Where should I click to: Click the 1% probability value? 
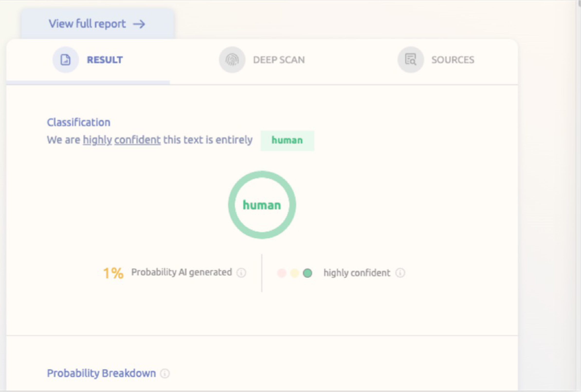tap(113, 273)
